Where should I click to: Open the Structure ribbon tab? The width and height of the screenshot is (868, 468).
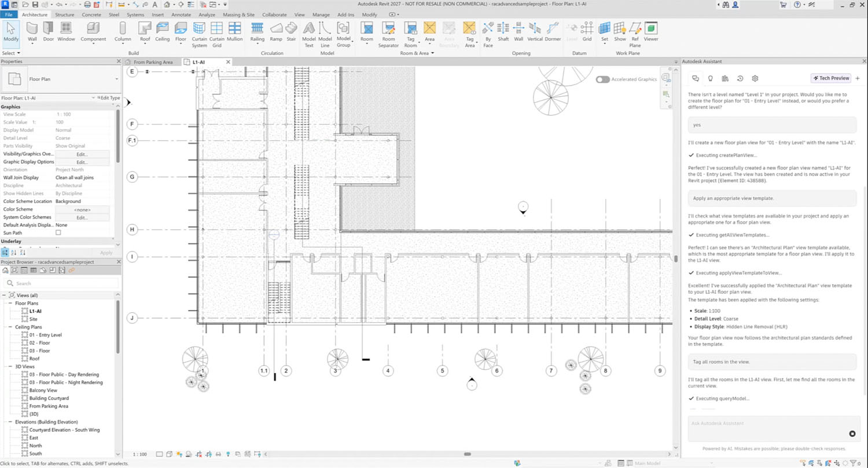click(x=64, y=14)
